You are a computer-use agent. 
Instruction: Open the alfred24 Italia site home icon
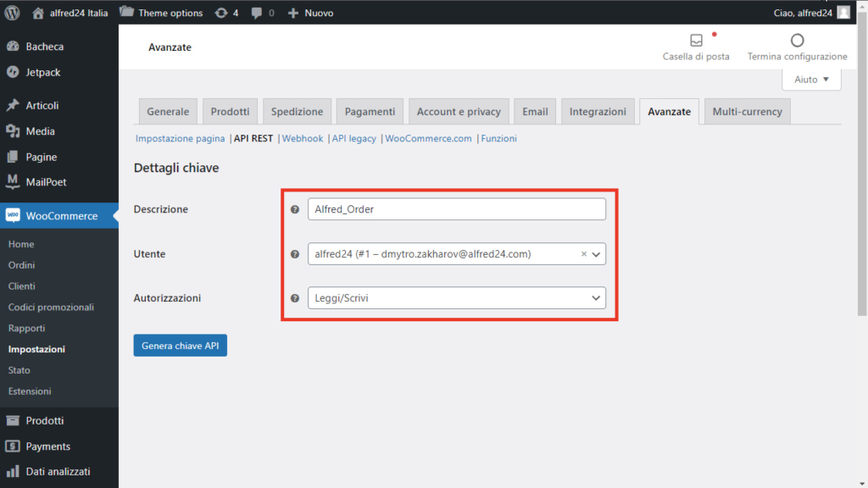pos(37,13)
